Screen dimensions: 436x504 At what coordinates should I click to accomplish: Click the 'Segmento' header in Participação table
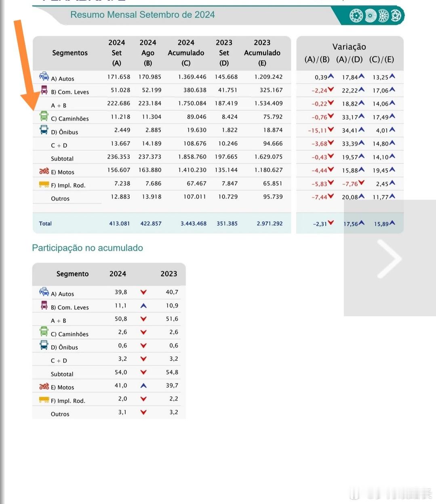(x=72, y=274)
